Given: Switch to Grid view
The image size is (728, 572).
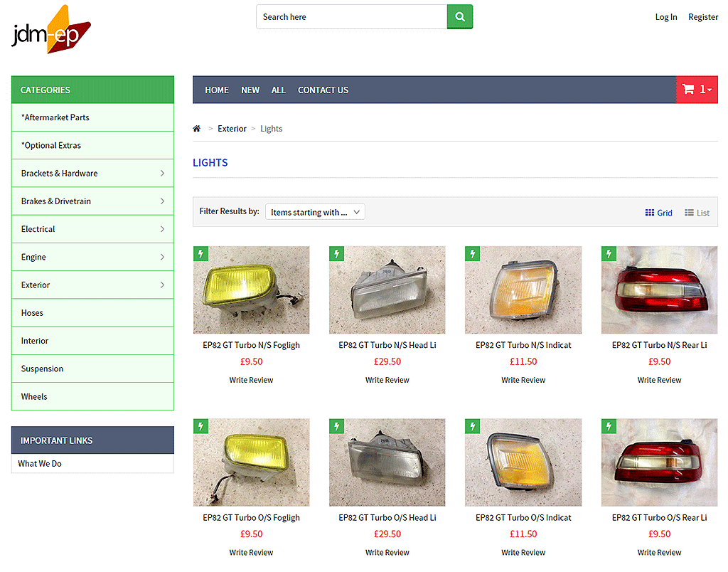Looking at the screenshot, I should point(658,213).
